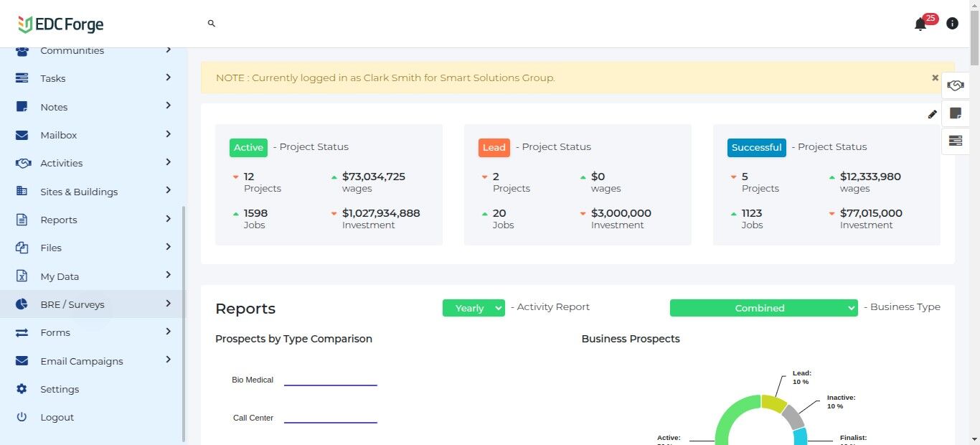Click the Successful project status badge

click(756, 147)
